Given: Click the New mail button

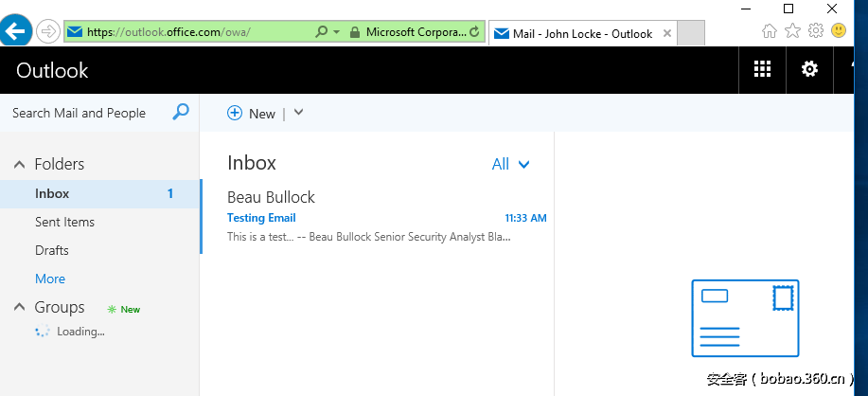Looking at the screenshot, I should [252, 113].
